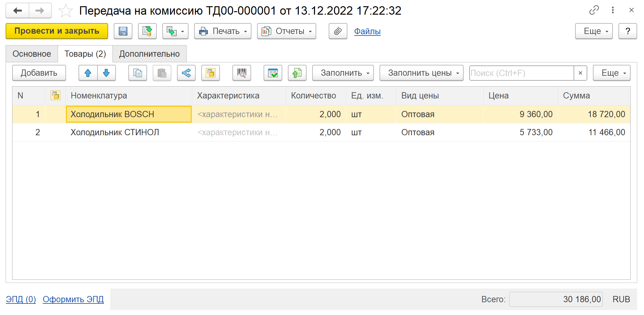This screenshot has width=644, height=315.
Task: Open the Файлы link
Action: [x=367, y=31]
